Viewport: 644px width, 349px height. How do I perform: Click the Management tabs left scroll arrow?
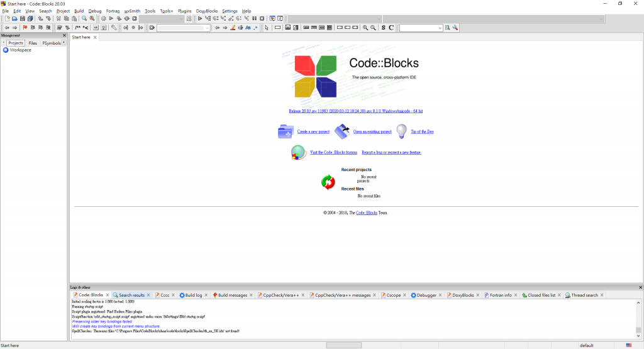click(x=4, y=43)
